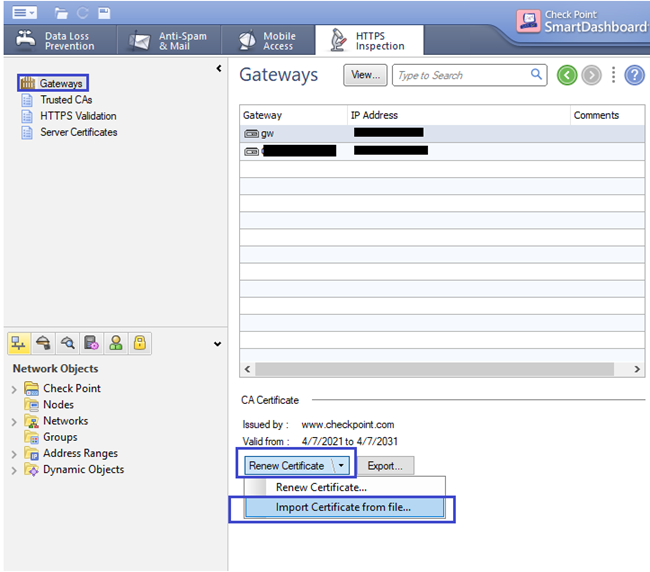Collapse the objects tree pane chevron

pos(217,344)
